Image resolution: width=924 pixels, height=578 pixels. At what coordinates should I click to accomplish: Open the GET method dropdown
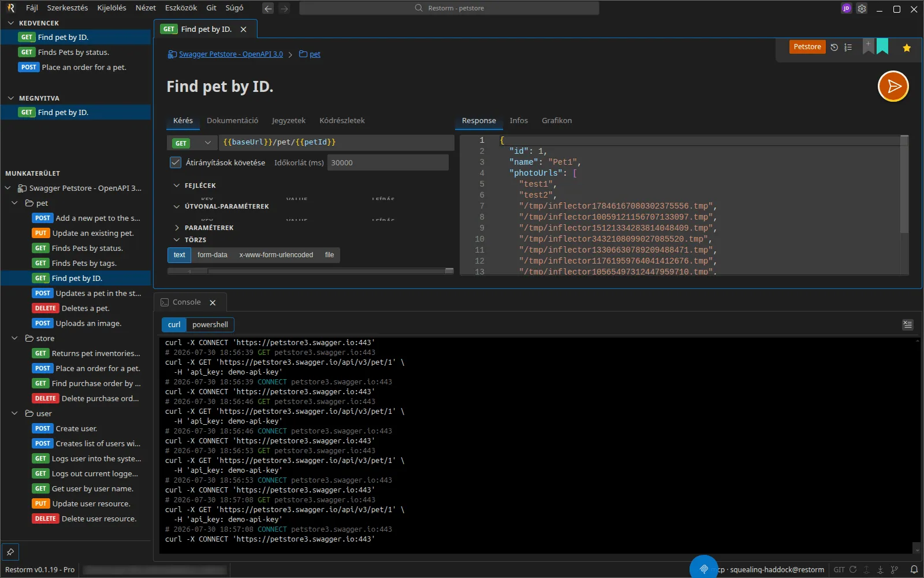[x=192, y=143]
